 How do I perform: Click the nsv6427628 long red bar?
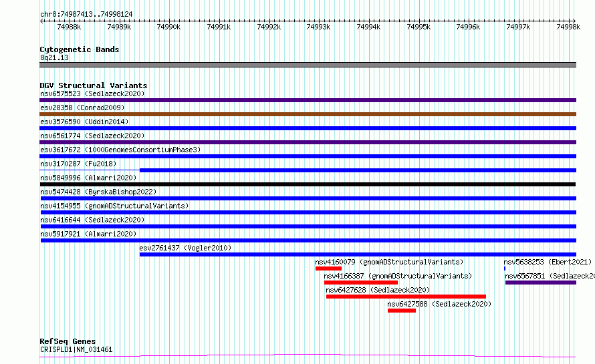[x=406, y=297]
